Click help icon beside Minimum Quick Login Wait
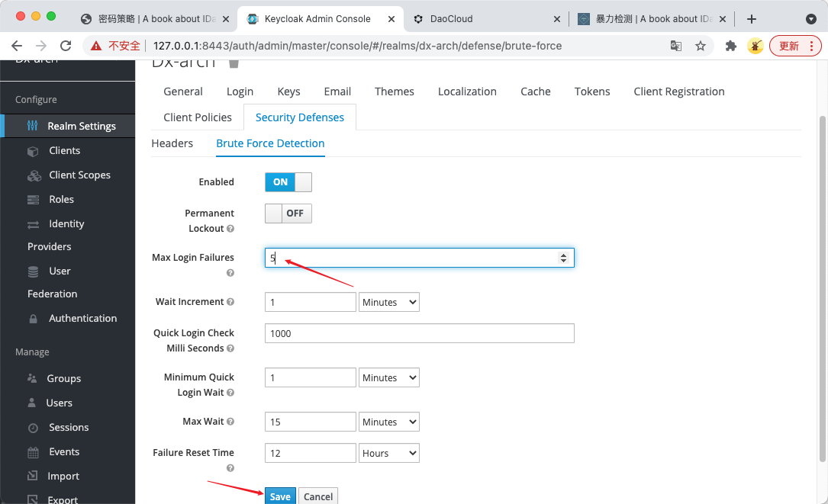Image resolution: width=828 pixels, height=504 pixels. point(230,393)
